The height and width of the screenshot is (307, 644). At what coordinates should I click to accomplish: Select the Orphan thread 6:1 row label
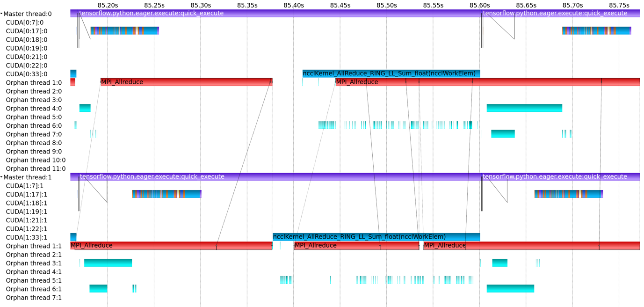pos(34,289)
